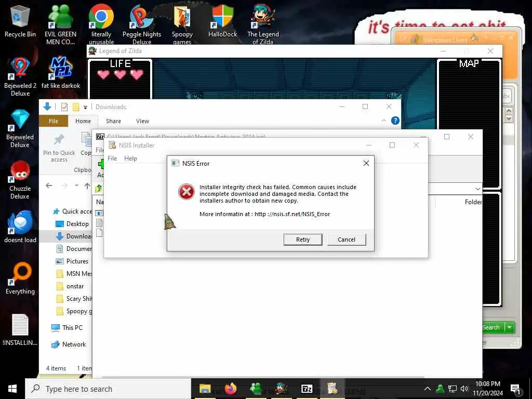Open the File tab in Downloads window
532x399 pixels.
click(x=54, y=121)
